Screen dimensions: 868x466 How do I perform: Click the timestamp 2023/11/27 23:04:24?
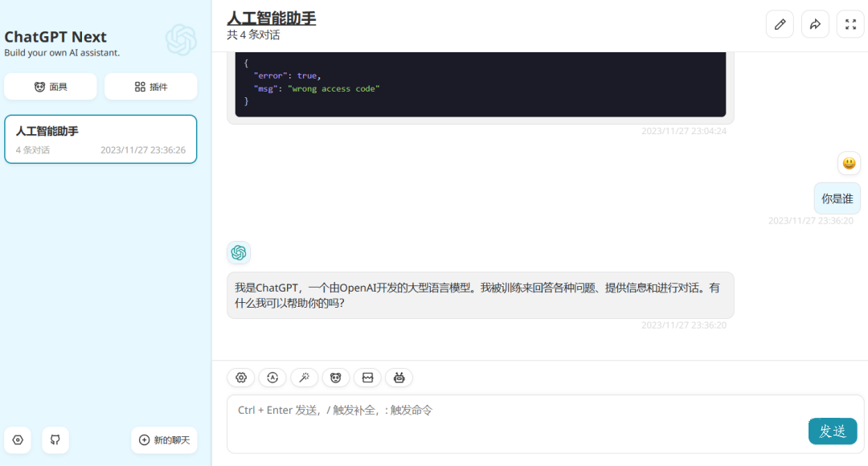[684, 131]
